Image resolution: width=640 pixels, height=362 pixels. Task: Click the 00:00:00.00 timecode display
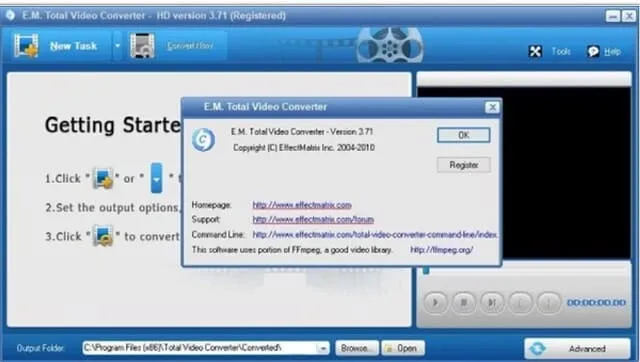coord(596,302)
